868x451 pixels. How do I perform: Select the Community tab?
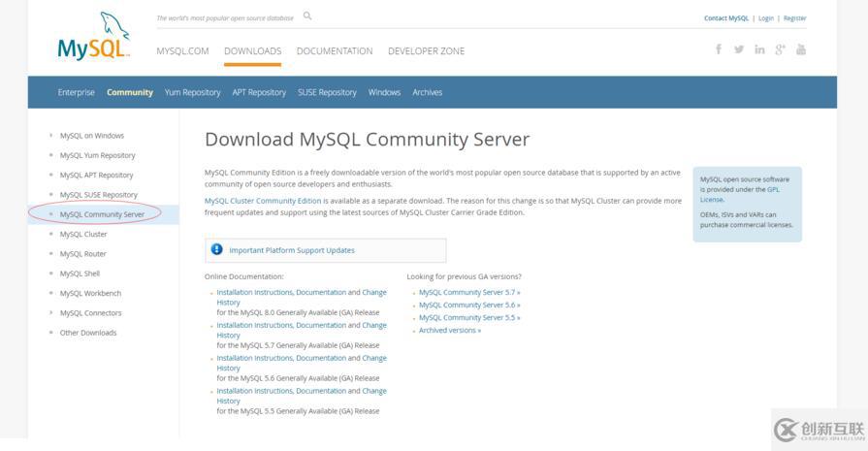click(x=130, y=92)
